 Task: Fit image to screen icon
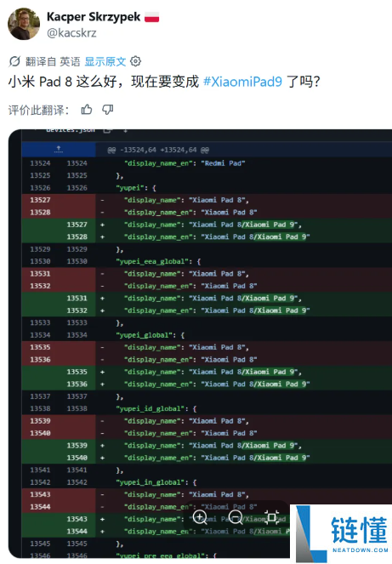click(x=271, y=517)
